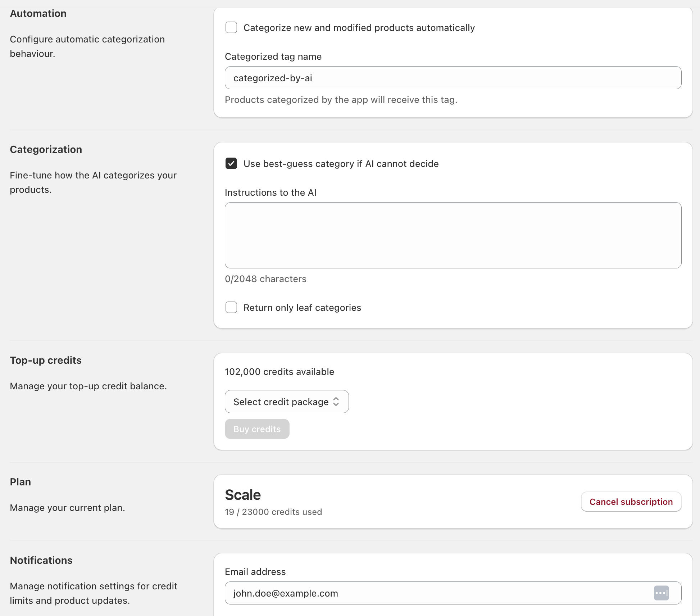Click the Automation section heading
Screen dimensions: 700x616
[38, 13]
